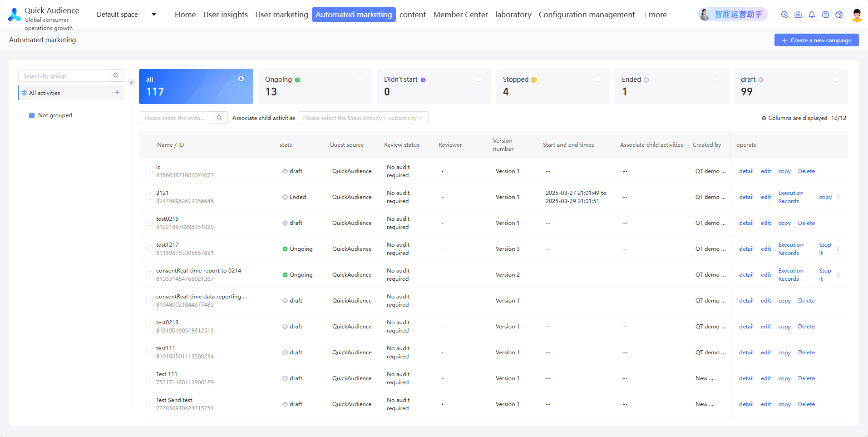
Task: Select the draft status filter radio
Action: pyautogui.click(x=836, y=79)
